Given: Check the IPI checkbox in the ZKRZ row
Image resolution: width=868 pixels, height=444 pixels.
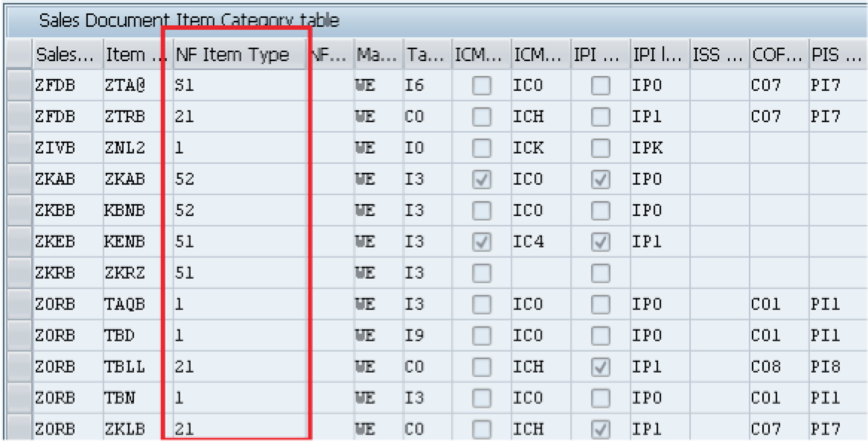Looking at the screenshot, I should tap(601, 273).
